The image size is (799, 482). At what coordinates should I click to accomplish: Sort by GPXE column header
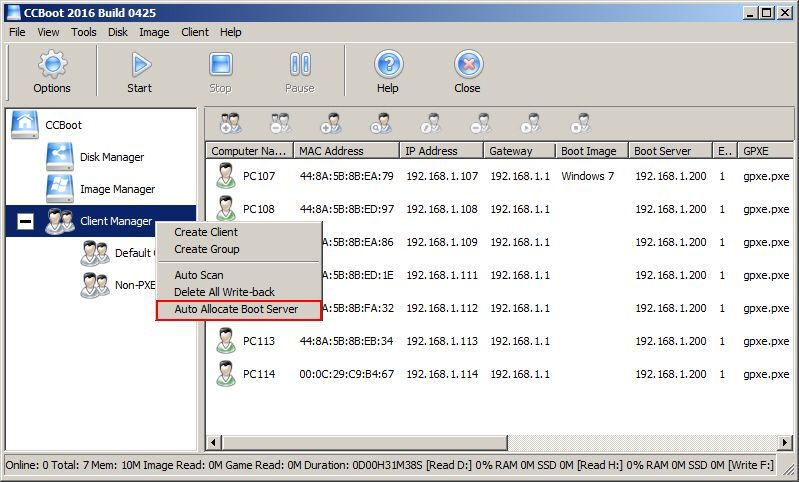tap(765, 151)
